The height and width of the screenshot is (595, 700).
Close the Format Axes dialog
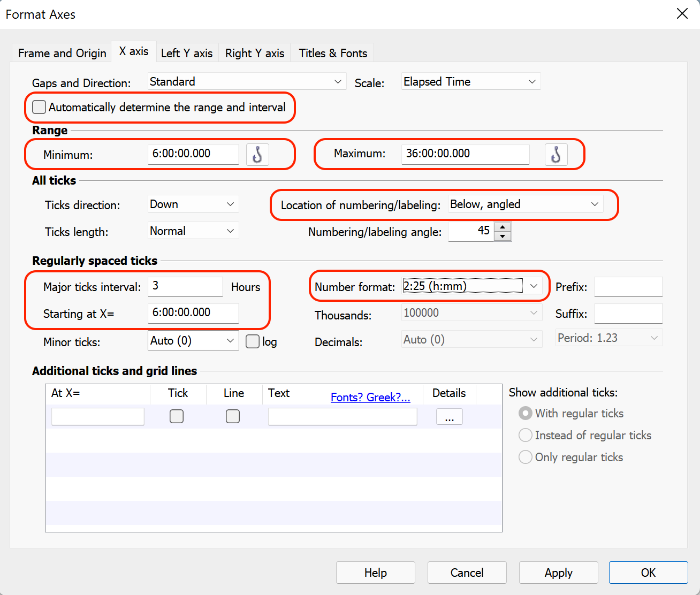point(682,14)
